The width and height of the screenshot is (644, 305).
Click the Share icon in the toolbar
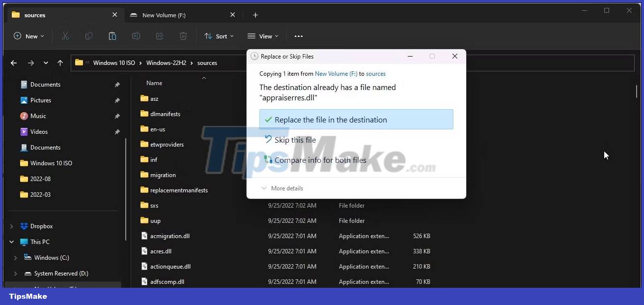(159, 36)
